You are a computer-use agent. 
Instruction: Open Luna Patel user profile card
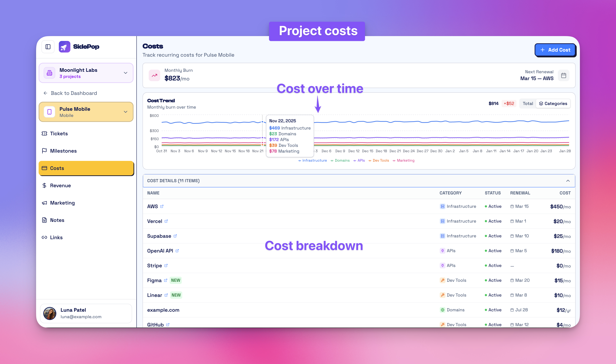pos(86,313)
